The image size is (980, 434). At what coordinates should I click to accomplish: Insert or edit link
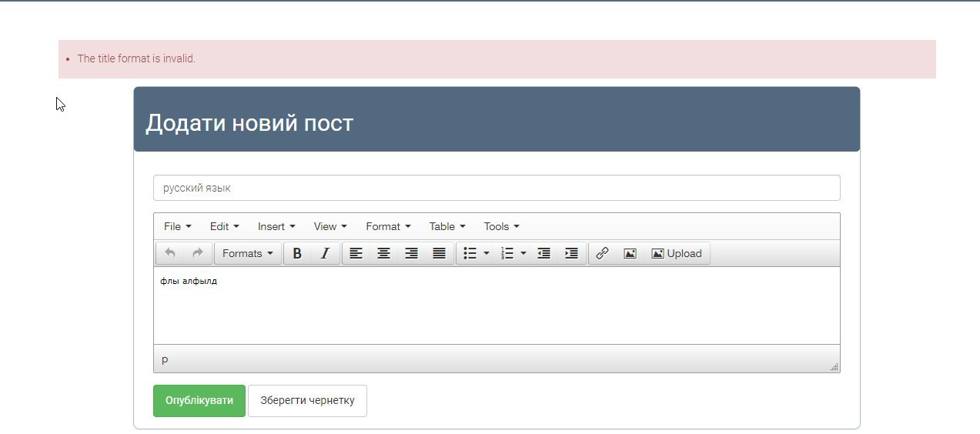click(x=603, y=253)
